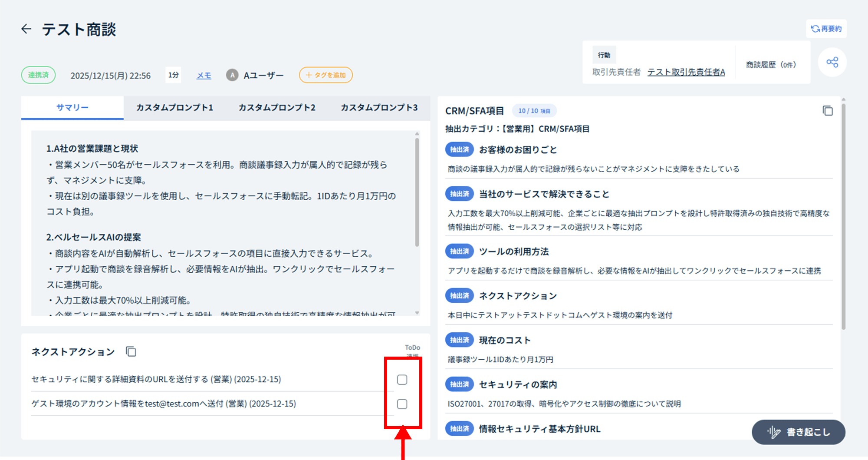Check ToDo box for ゲスト環境 account action
Viewport: 868px width, 460px height.
click(x=402, y=404)
